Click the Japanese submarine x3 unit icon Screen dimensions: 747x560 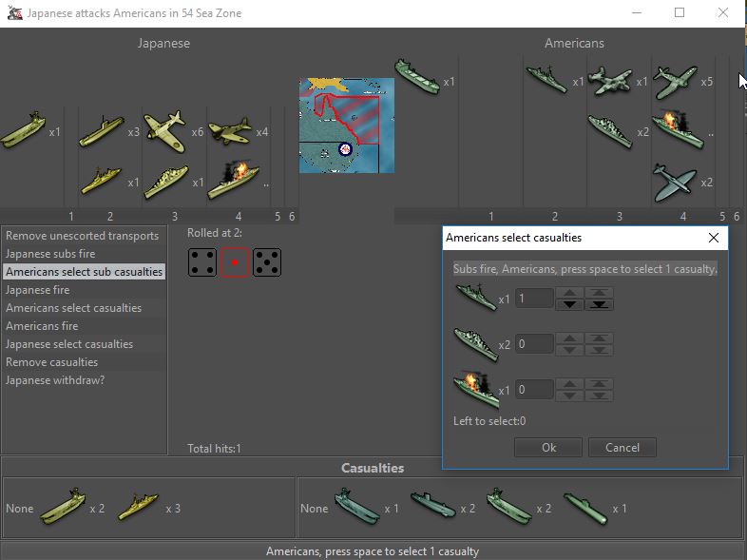(x=101, y=130)
